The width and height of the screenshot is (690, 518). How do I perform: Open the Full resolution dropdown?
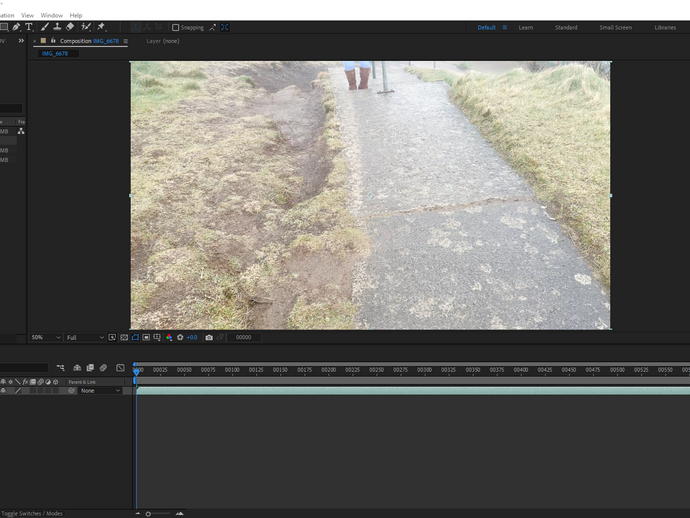[85, 337]
